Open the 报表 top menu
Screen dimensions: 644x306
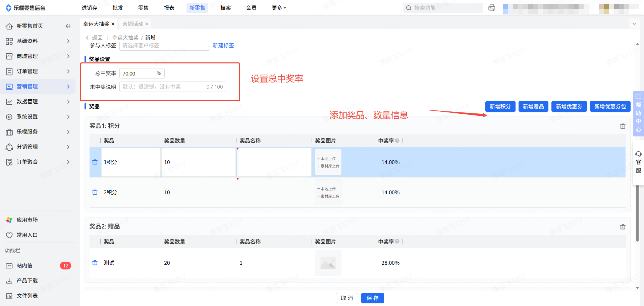(x=169, y=8)
